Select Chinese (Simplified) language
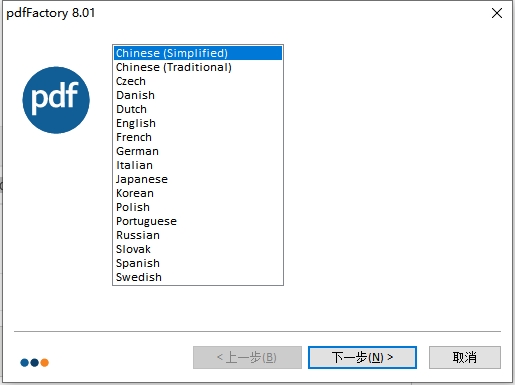515x385 pixels. [198, 53]
